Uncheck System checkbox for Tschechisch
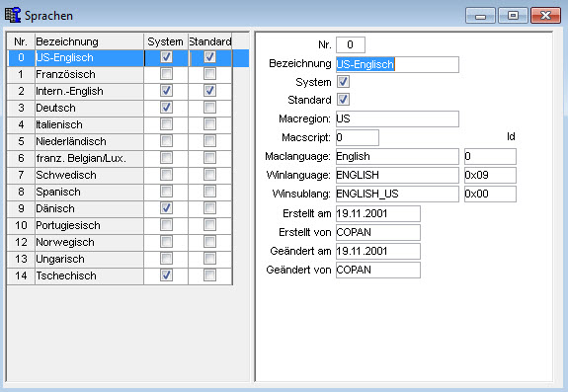 [166, 275]
